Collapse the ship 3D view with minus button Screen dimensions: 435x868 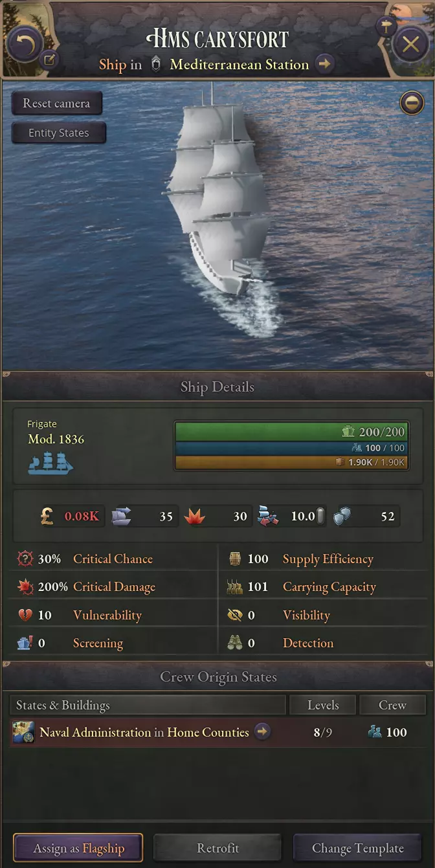[412, 103]
